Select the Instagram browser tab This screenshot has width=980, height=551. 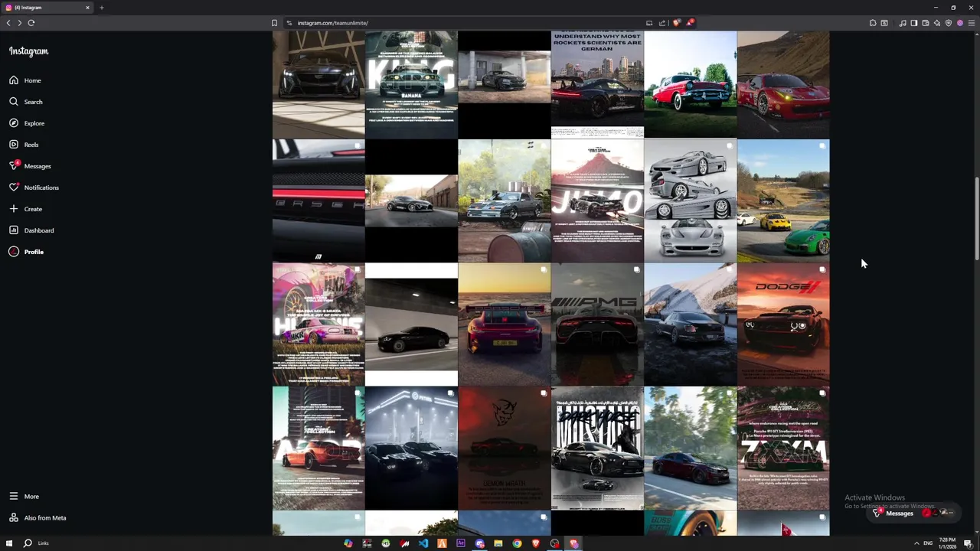click(46, 8)
